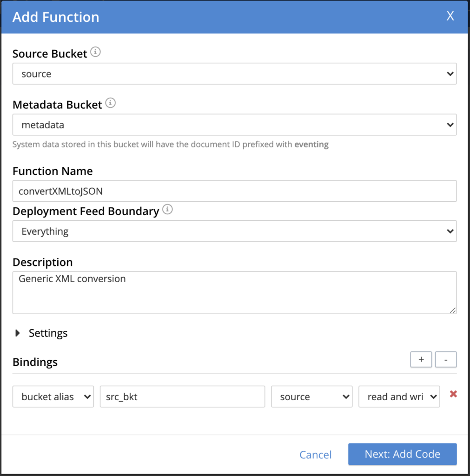470x476 pixels.
Task: Click the Cancel link
Action: tap(315, 455)
